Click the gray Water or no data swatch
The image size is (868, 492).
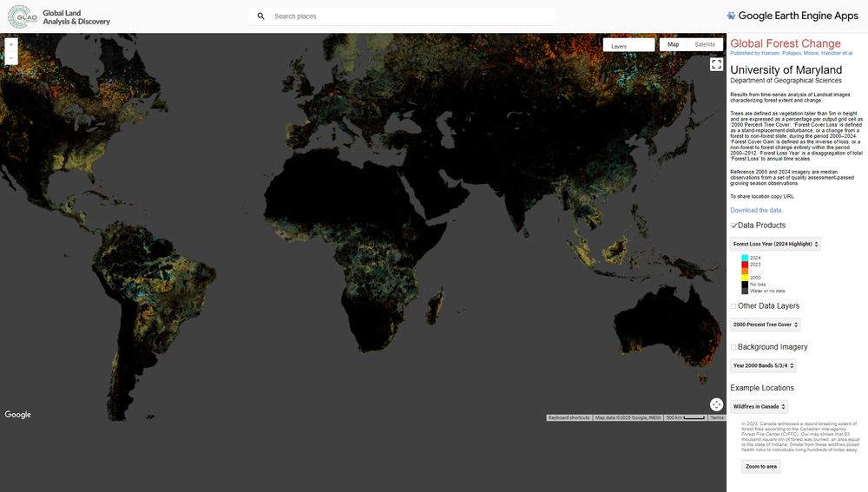pyautogui.click(x=745, y=291)
